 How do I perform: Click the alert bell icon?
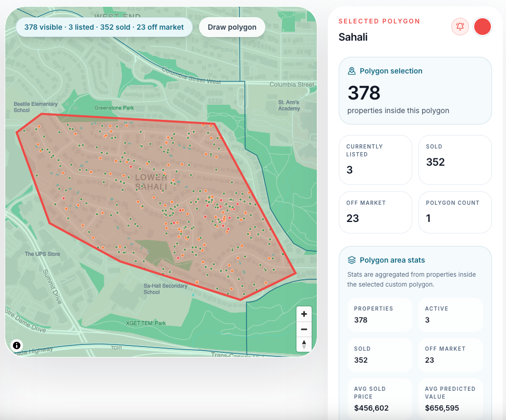pos(460,27)
